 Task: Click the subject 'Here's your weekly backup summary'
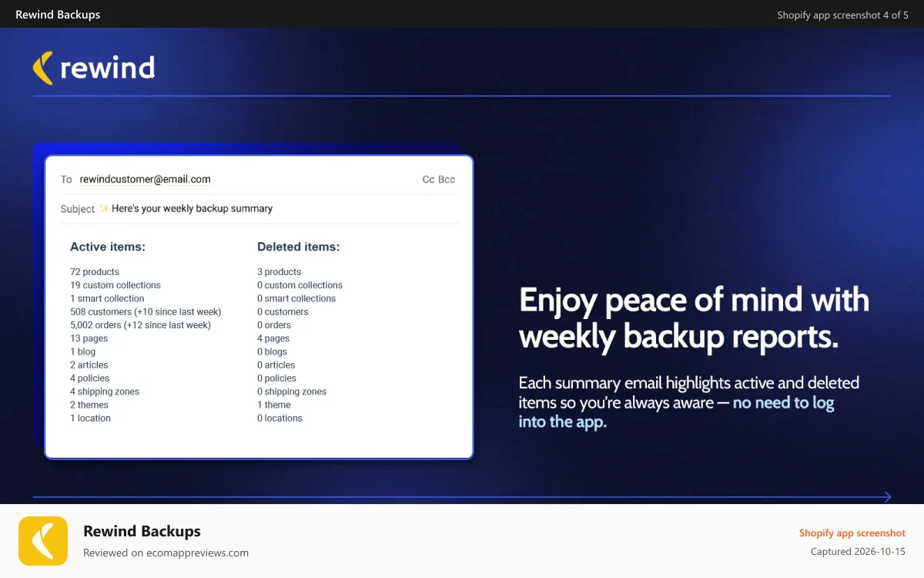click(x=192, y=208)
